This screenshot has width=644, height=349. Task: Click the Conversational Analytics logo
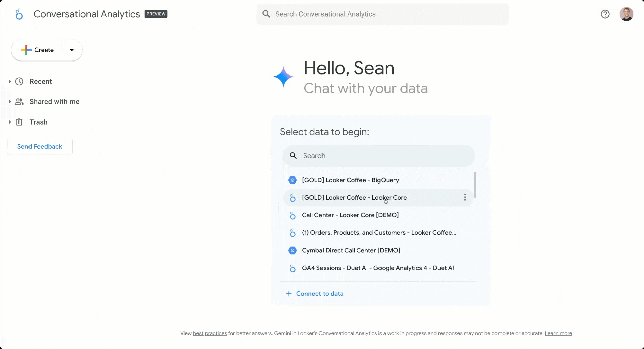[19, 14]
